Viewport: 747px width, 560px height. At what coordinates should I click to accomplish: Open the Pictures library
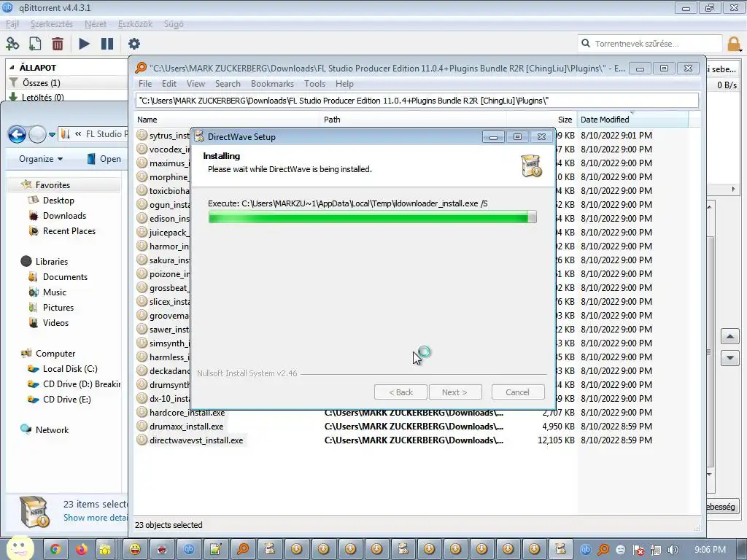[58, 307]
